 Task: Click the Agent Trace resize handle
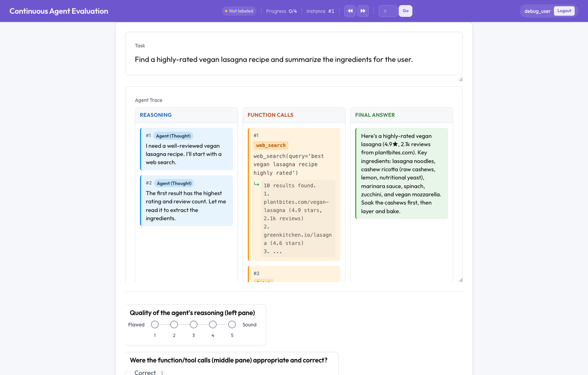(461, 280)
